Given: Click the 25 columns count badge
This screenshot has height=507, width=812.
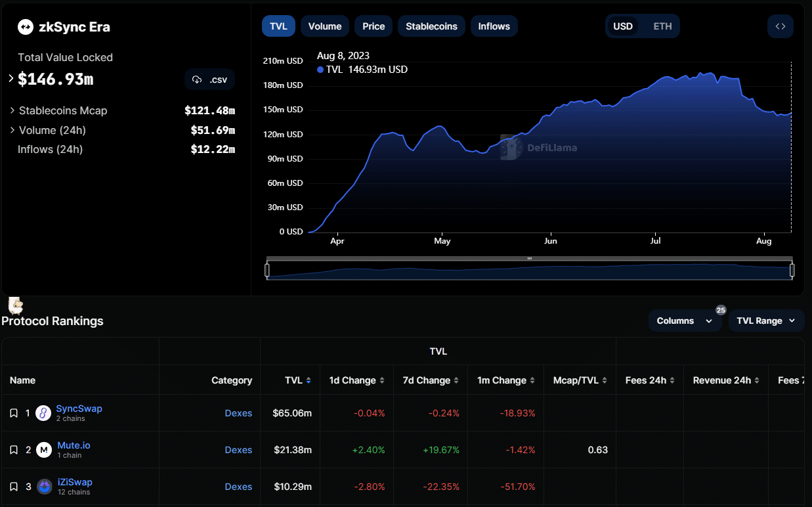Looking at the screenshot, I should tap(721, 309).
